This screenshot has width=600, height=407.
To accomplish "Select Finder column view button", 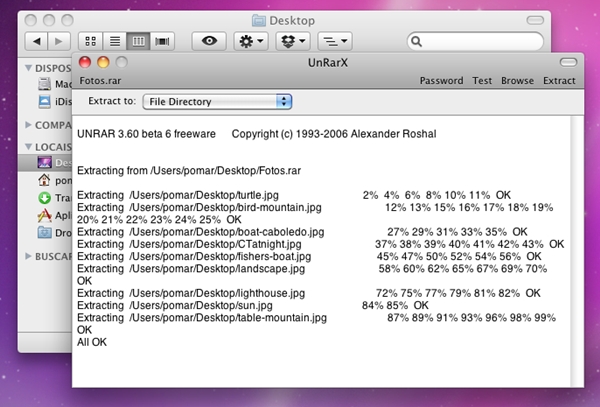I will tap(138, 41).
